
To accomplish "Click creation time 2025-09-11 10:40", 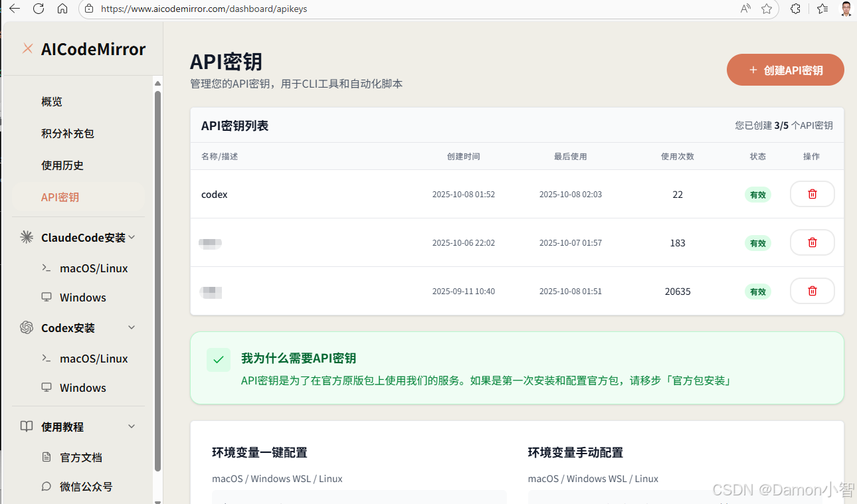I will [464, 292].
